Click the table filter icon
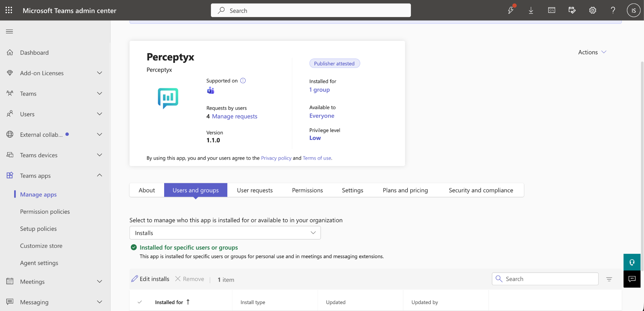The height and width of the screenshot is (311, 644). tap(609, 279)
